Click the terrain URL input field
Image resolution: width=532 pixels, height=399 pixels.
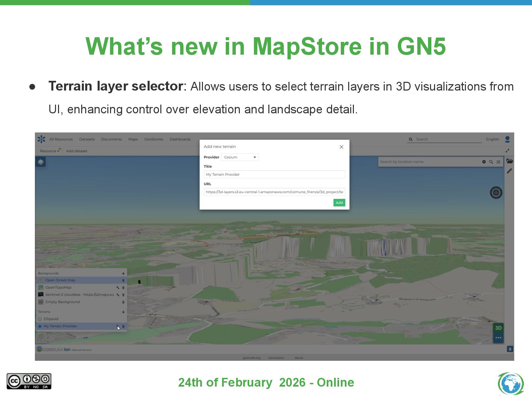click(274, 192)
